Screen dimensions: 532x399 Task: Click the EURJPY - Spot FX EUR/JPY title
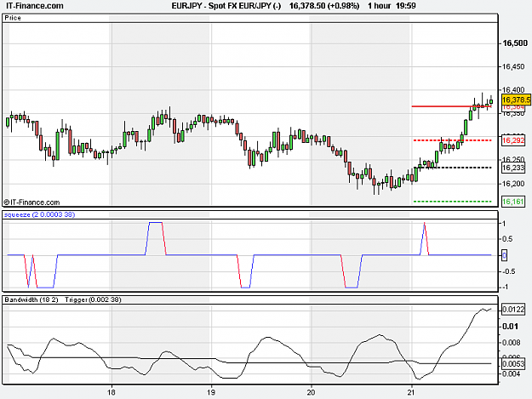point(226,6)
